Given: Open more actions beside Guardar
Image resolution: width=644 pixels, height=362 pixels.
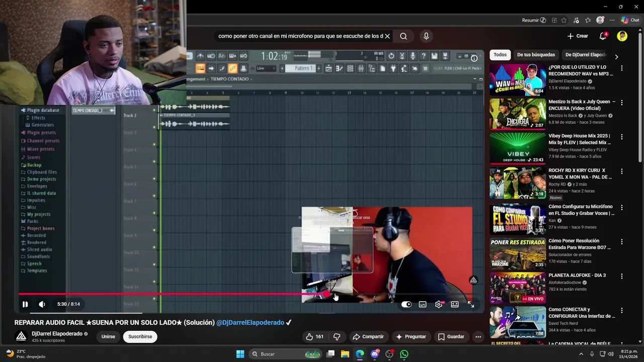Looking at the screenshot, I should pyautogui.click(x=478, y=337).
